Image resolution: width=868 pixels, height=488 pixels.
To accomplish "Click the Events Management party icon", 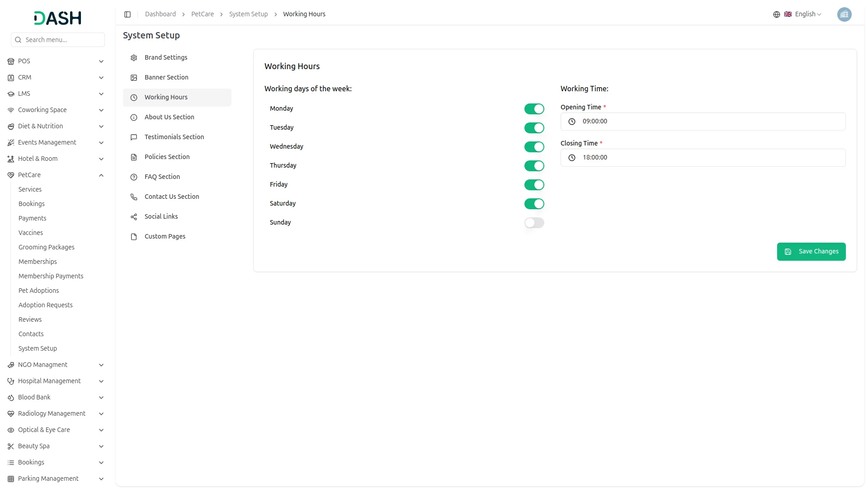I will click(x=11, y=143).
